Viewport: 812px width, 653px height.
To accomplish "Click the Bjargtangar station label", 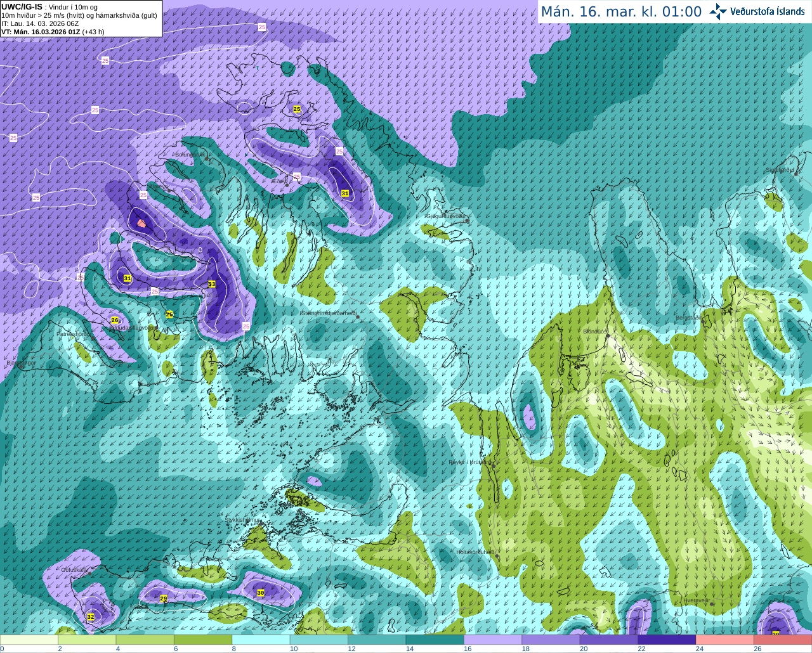I will pos(21,363).
